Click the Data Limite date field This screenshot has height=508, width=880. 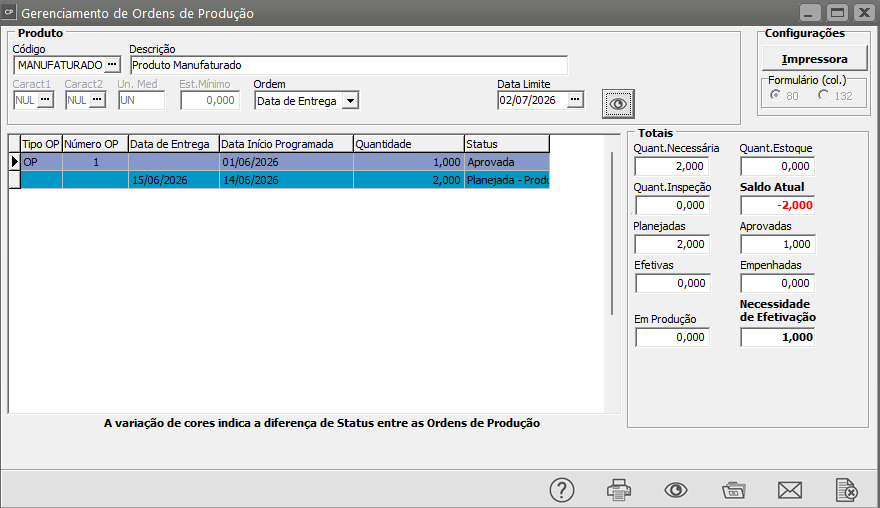pos(533,100)
